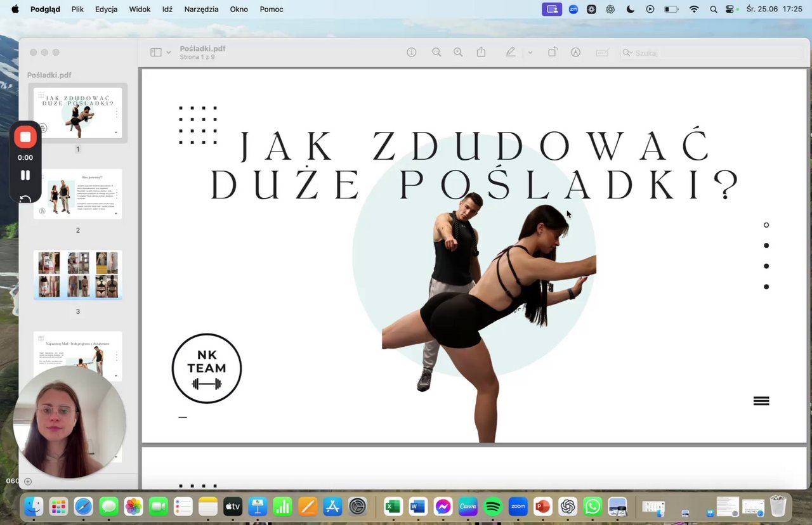
Task: Open the Widok menu
Action: click(140, 10)
